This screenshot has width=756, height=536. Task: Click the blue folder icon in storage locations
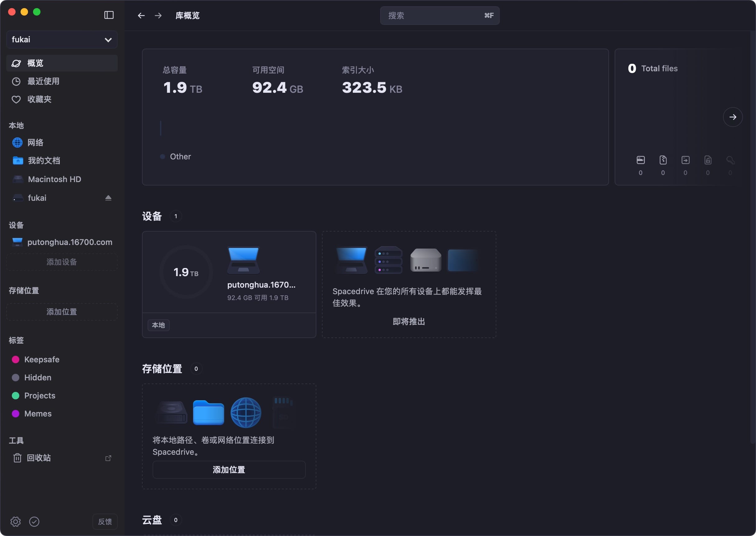tap(208, 412)
